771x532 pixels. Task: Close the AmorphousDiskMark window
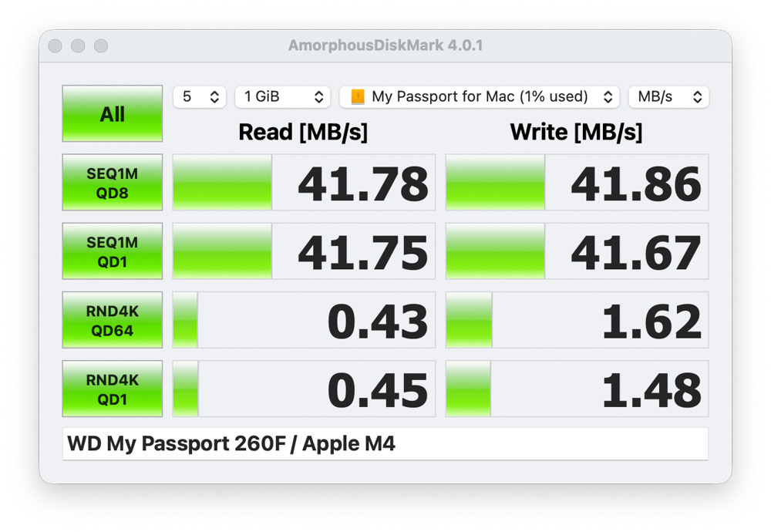tap(55, 45)
